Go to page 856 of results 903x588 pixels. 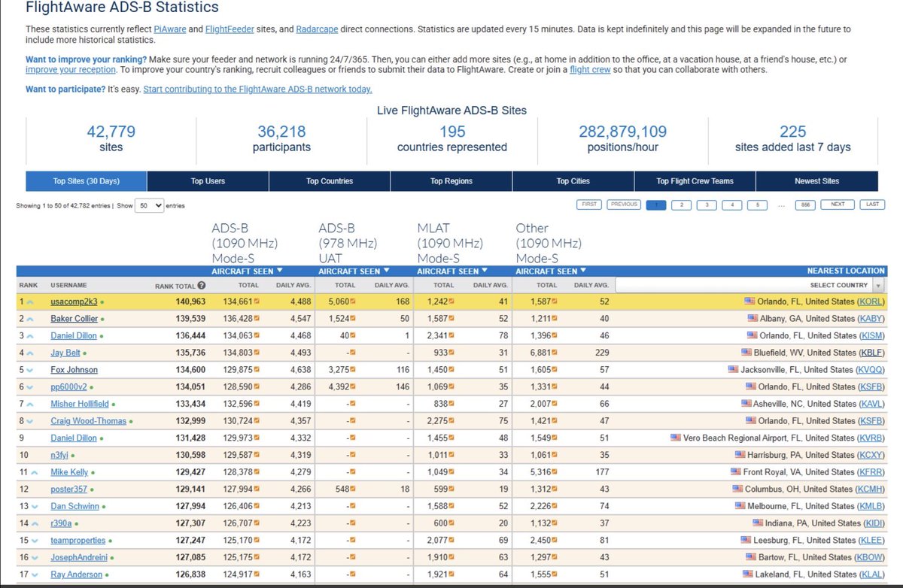tap(804, 205)
